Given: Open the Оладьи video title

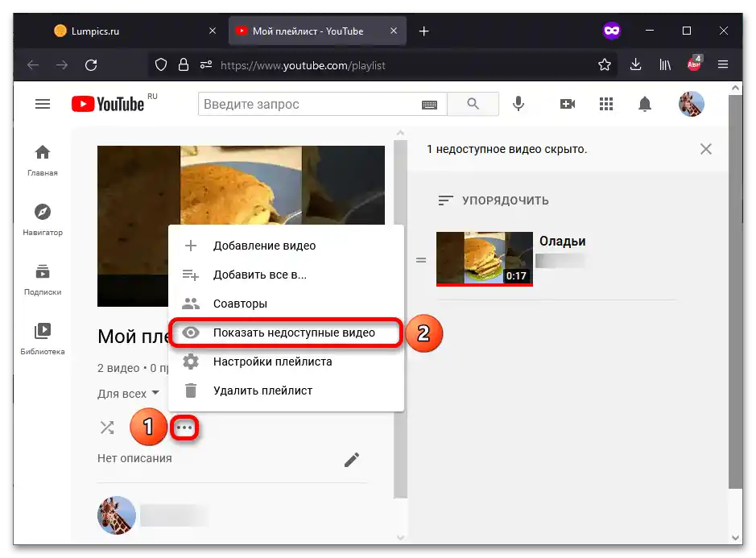Looking at the screenshot, I should pyautogui.click(x=562, y=241).
